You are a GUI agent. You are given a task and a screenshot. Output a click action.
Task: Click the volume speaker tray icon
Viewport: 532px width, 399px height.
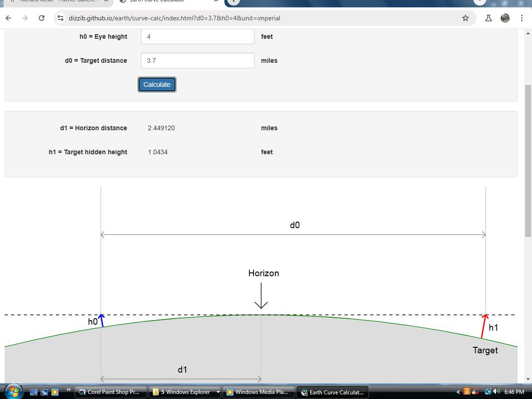coord(496,392)
